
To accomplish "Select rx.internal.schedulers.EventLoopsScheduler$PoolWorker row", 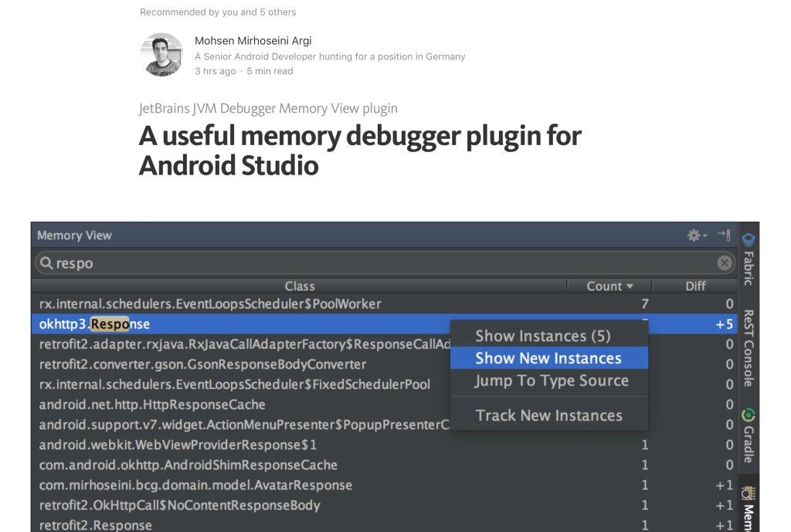I will [x=385, y=303].
